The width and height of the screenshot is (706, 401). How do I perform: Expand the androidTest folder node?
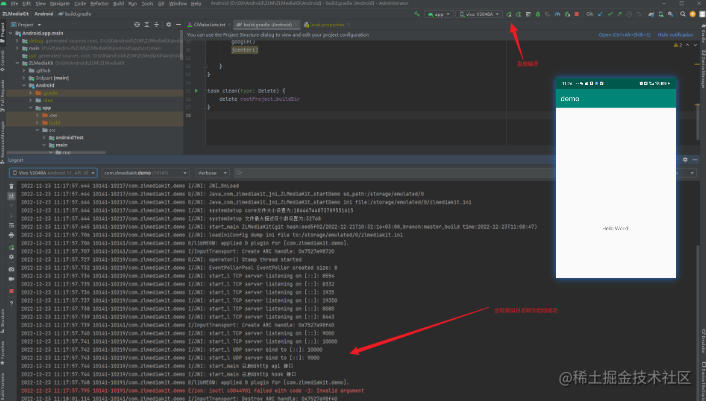[x=44, y=138]
